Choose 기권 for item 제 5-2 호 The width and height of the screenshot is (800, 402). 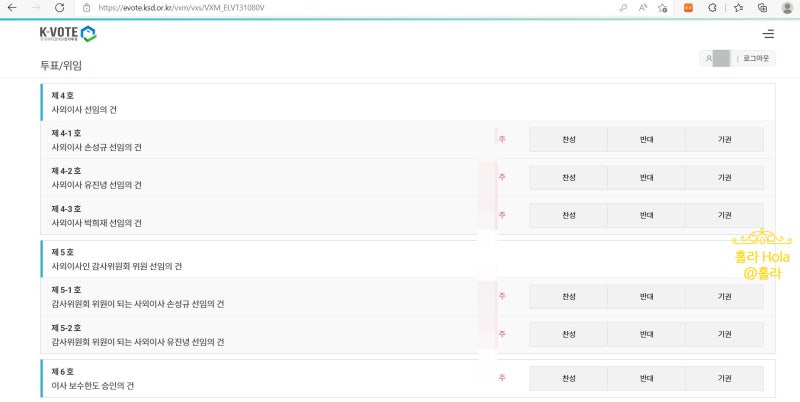coord(724,335)
